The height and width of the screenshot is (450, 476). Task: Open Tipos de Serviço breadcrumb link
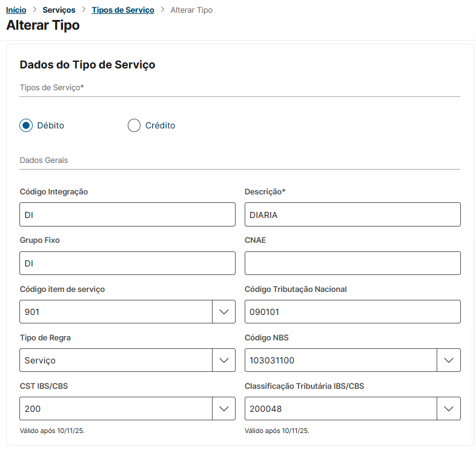tap(123, 10)
